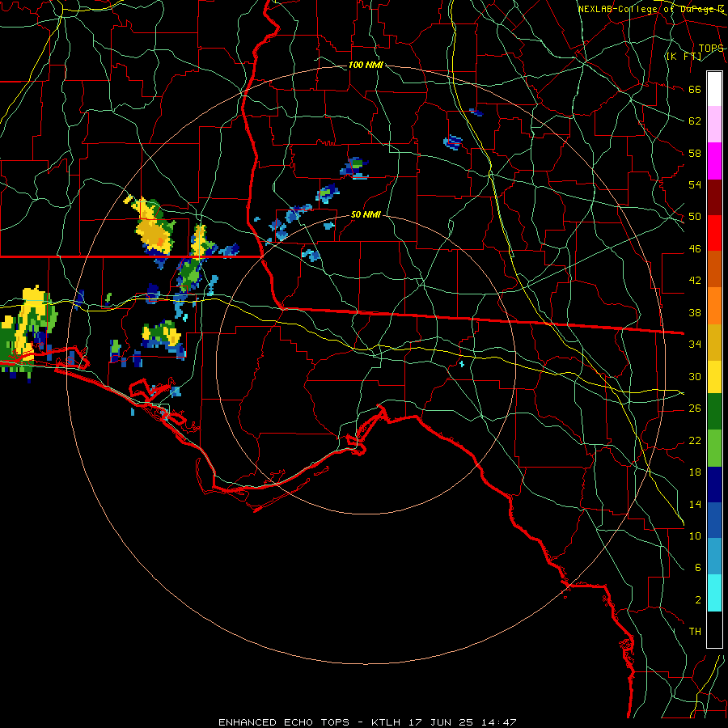Click legend value "34"
Screen dimensions: 728x728
point(695,345)
